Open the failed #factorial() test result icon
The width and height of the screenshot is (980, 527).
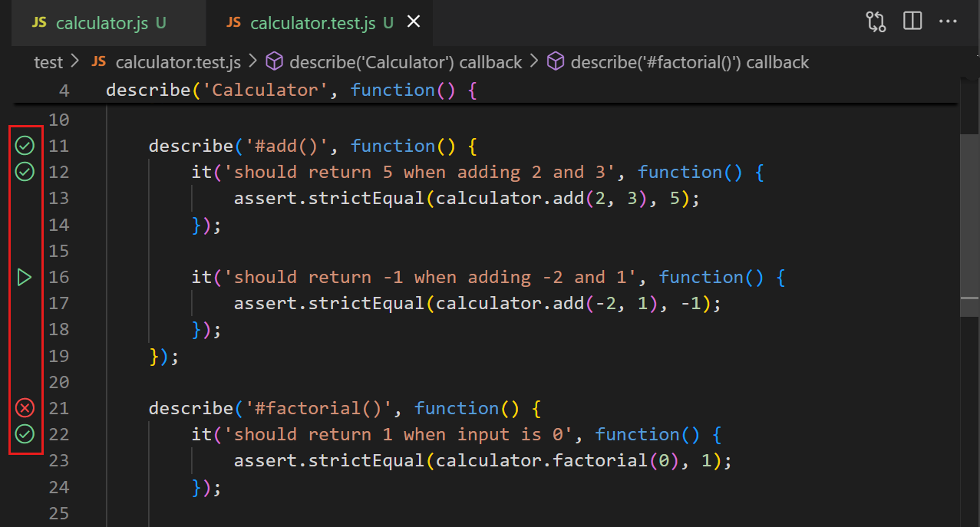pyautogui.click(x=25, y=407)
